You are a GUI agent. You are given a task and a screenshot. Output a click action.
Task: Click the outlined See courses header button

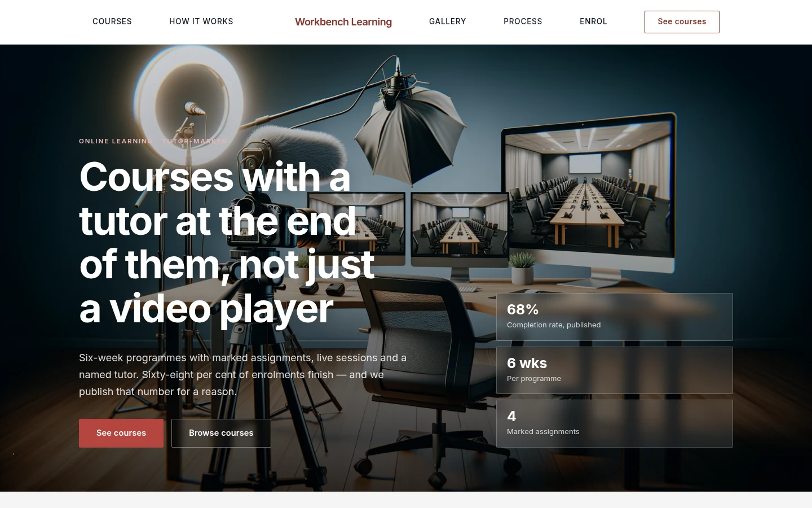click(682, 22)
